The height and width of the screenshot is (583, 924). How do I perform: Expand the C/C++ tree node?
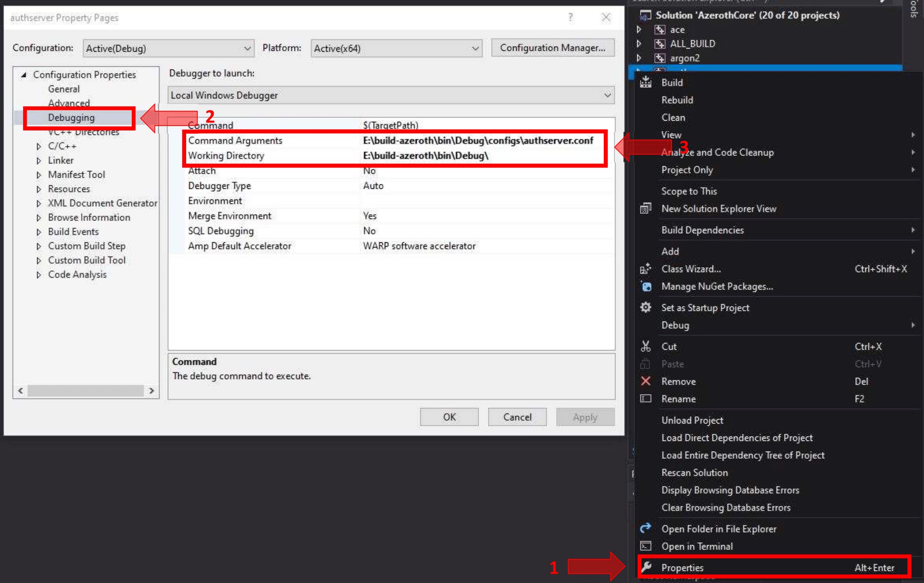39,146
